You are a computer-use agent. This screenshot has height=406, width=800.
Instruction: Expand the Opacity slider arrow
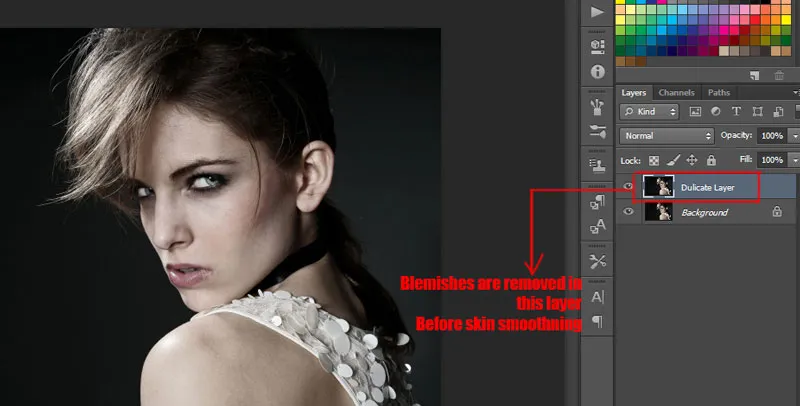pos(794,136)
